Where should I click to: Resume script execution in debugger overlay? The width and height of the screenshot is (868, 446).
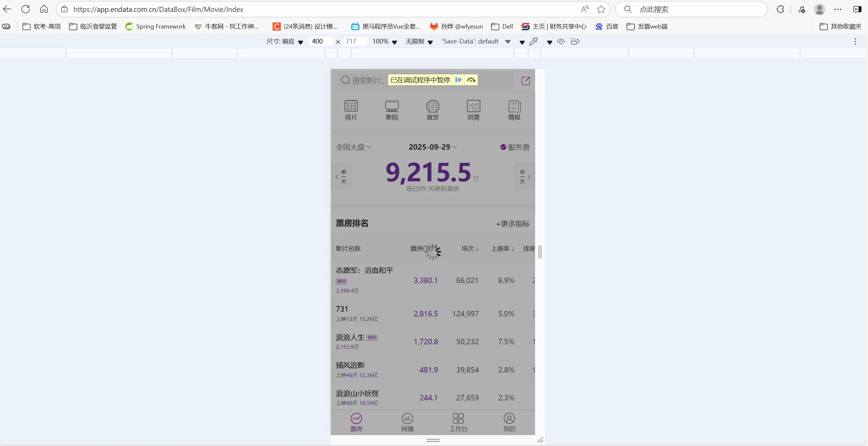[459, 80]
